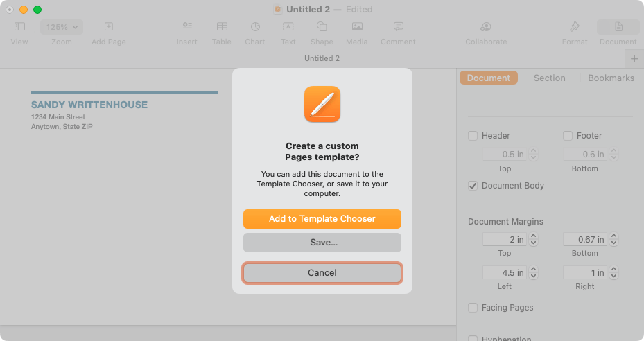Click the Right margin 1 in field

[x=585, y=272]
